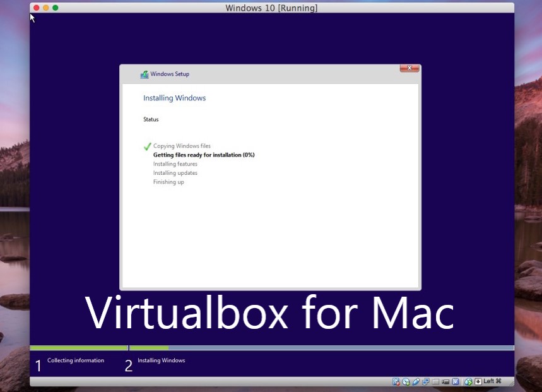This screenshot has width=542, height=392.
Task: Click the 'Windows Setup' title text
Action: [x=170, y=74]
